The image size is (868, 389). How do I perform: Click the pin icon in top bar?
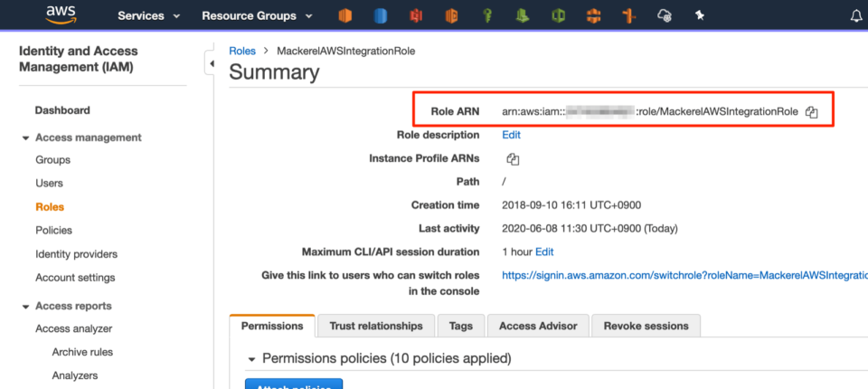click(x=699, y=15)
